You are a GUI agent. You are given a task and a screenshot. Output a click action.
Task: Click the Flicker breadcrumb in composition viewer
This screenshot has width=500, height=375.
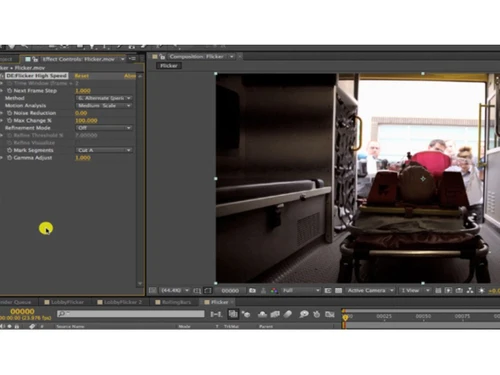[x=169, y=66]
